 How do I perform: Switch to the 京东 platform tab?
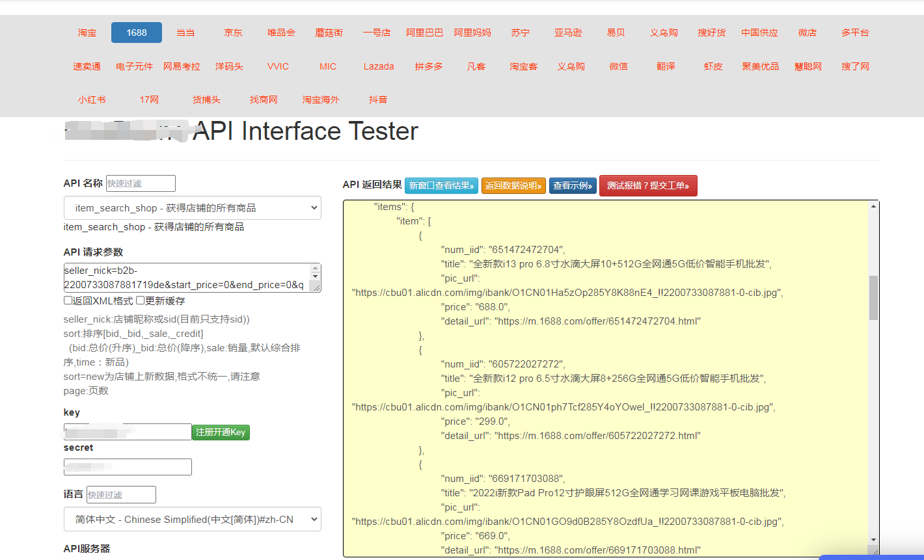(233, 33)
